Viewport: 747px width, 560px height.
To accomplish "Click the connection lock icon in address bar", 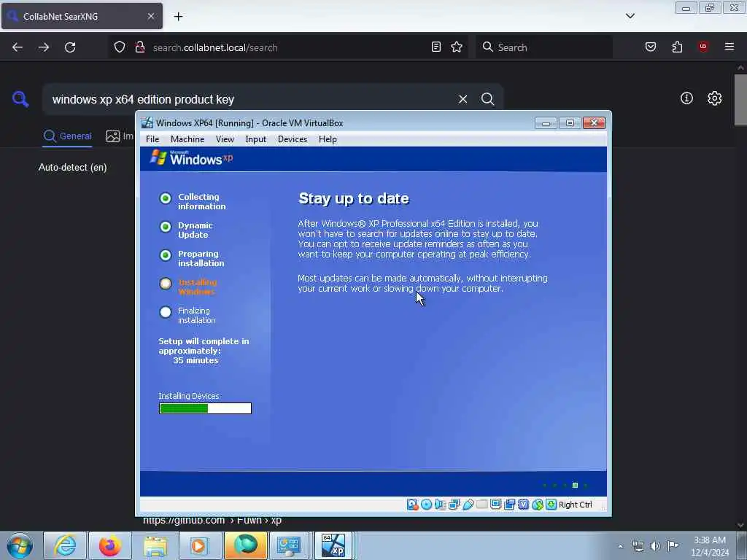I will pos(140,47).
